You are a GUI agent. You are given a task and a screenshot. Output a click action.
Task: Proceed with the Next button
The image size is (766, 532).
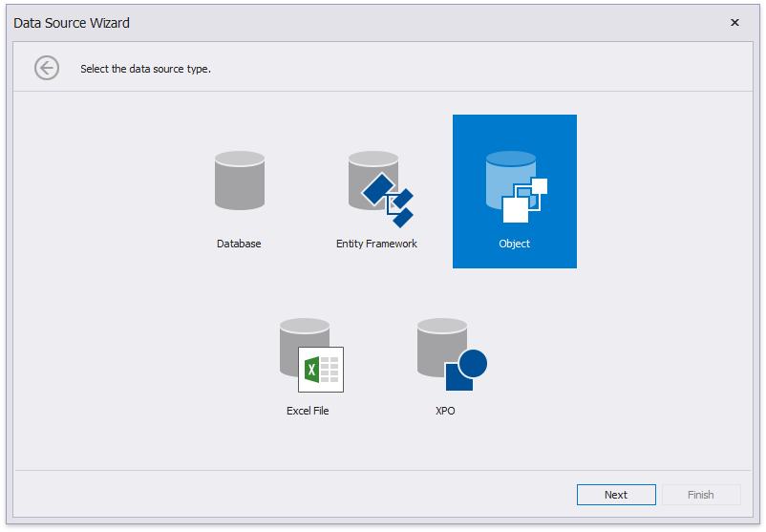616,495
